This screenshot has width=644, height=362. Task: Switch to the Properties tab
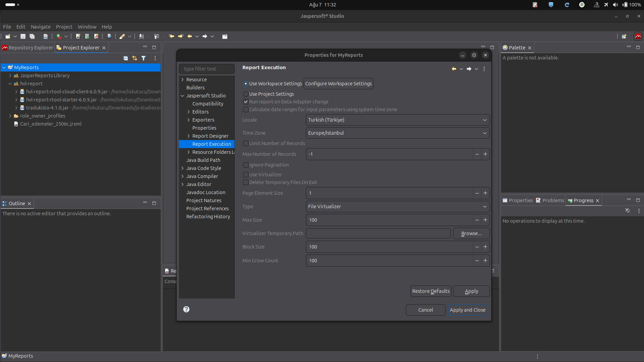tap(517, 200)
